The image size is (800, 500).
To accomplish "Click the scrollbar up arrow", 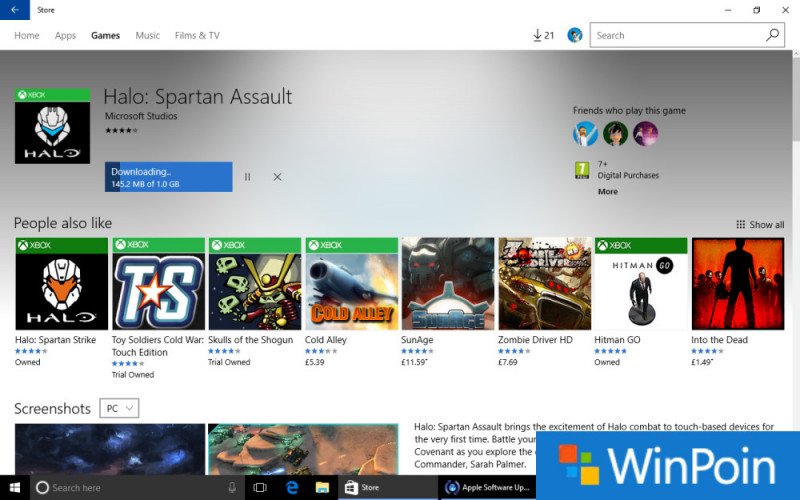I will click(x=796, y=53).
